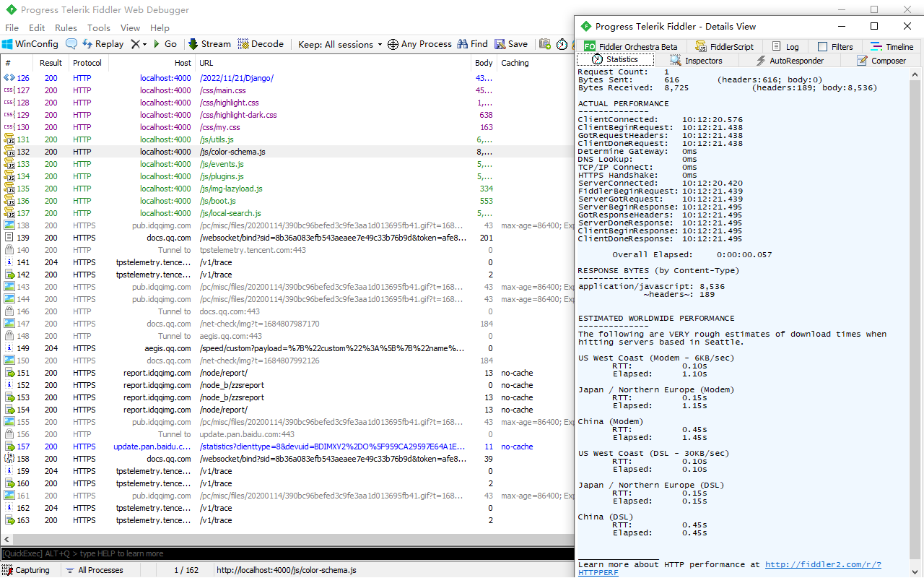The image size is (924, 578).
Task: Open the Help menu
Action: click(160, 28)
